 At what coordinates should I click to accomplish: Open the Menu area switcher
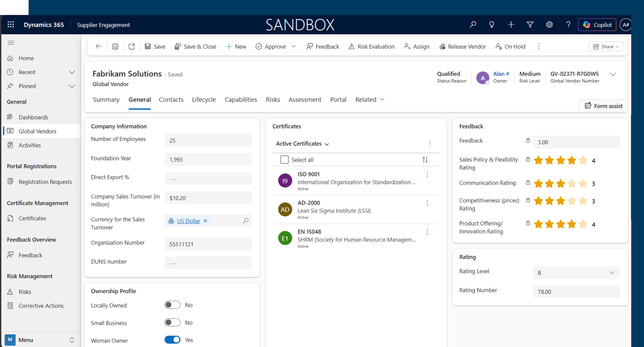[40, 340]
